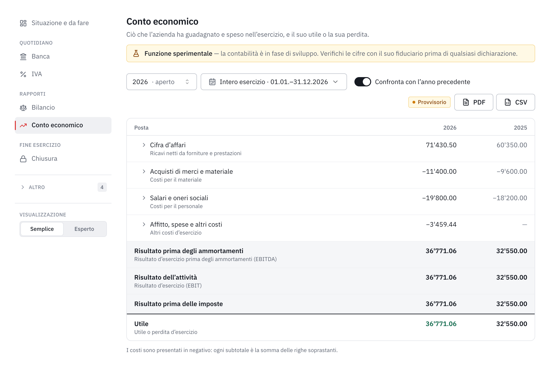This screenshot has height=392, width=550.
Task: Click the bank building icon
Action: click(x=23, y=56)
